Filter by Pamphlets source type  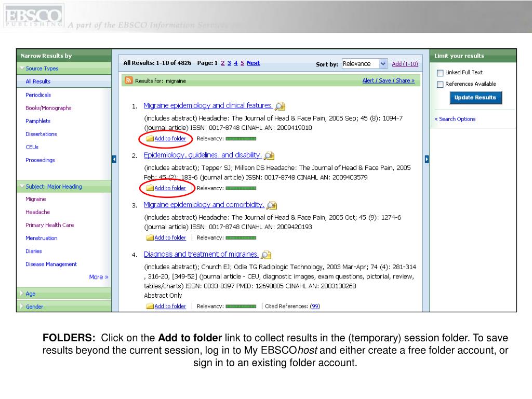pos(38,121)
